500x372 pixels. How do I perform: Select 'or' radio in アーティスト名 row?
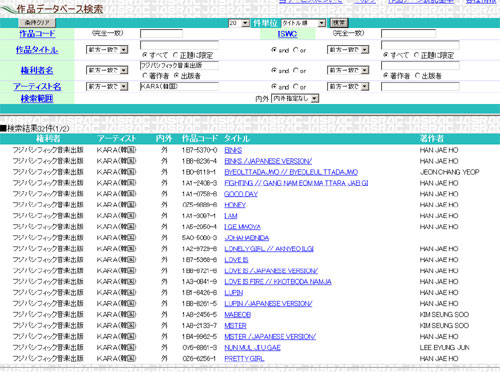click(x=296, y=87)
